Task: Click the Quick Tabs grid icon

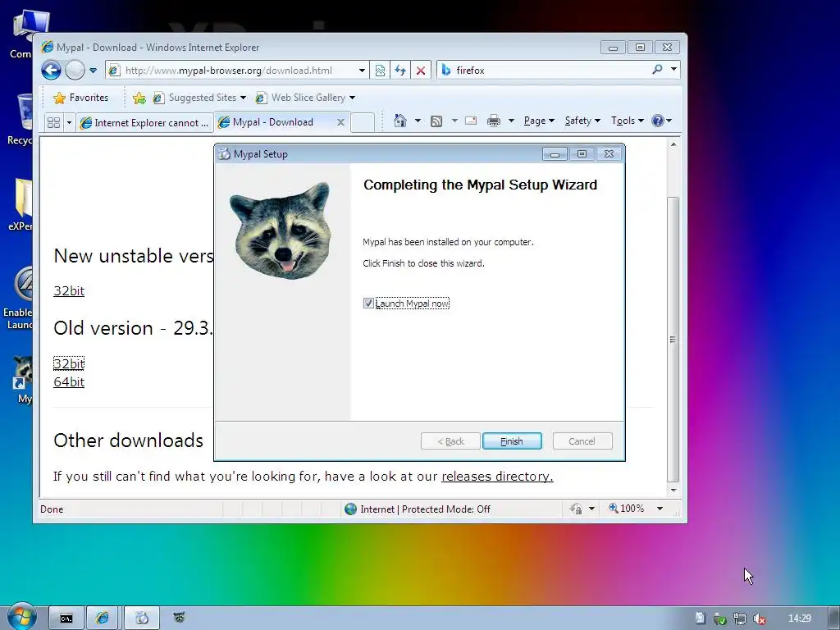Action: (x=53, y=123)
